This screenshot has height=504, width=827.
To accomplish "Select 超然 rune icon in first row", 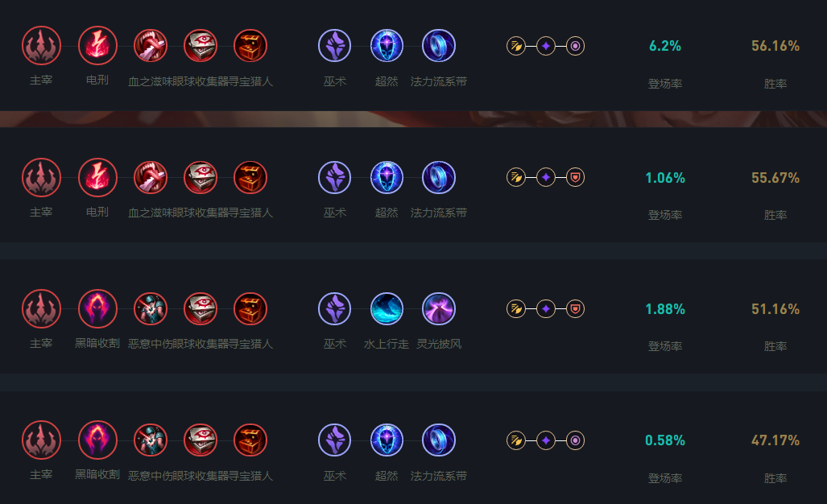I will 387,45.
